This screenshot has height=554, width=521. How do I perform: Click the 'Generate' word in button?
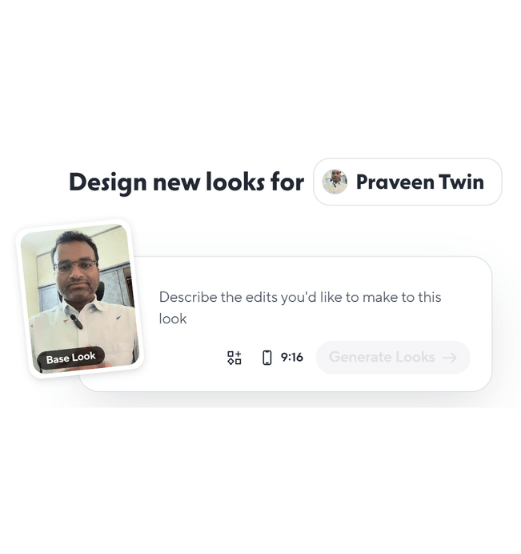[x=360, y=357]
